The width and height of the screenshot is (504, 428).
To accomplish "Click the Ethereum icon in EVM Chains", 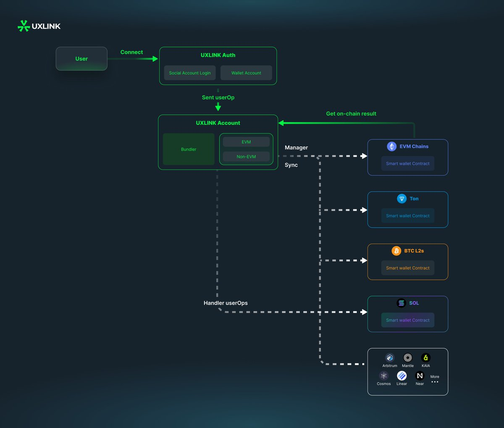I will coord(392,147).
